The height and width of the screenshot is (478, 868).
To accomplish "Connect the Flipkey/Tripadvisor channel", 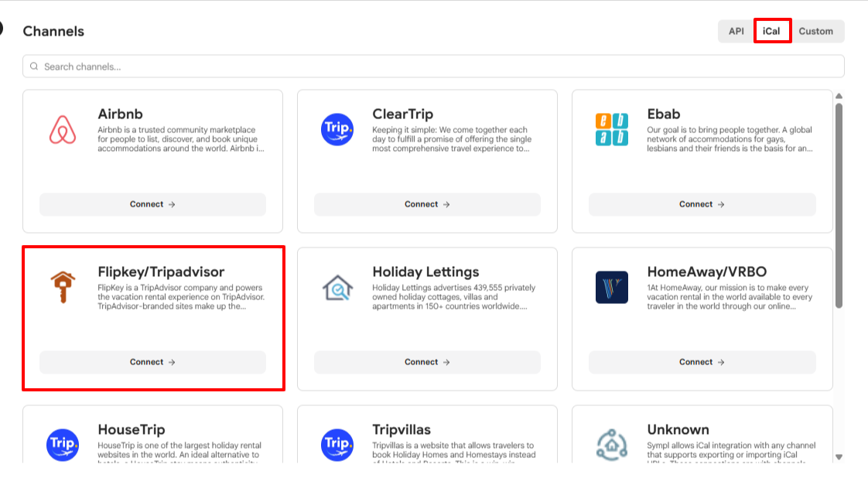I will (x=152, y=362).
